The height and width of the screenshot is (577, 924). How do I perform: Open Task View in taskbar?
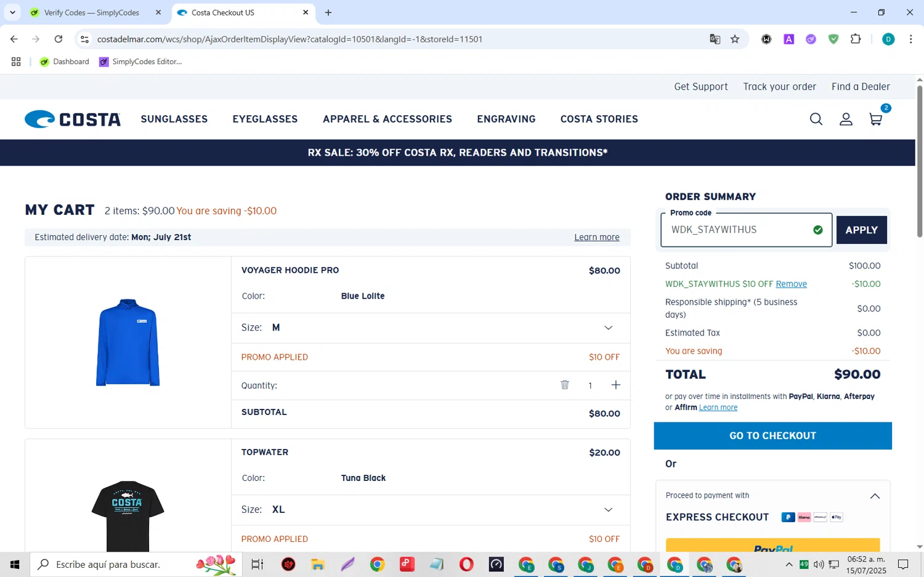[257, 564]
